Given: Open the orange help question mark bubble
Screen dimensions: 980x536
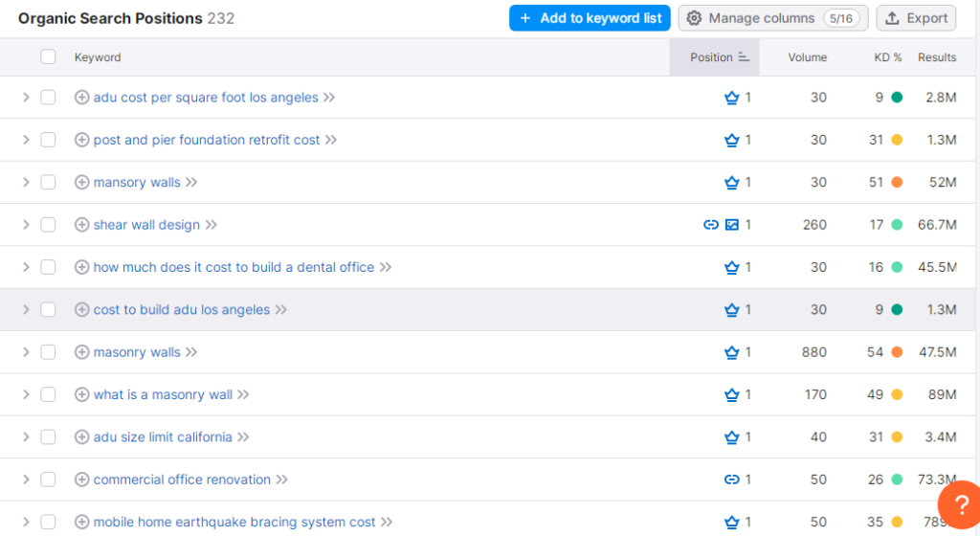Looking at the screenshot, I should coord(961,506).
